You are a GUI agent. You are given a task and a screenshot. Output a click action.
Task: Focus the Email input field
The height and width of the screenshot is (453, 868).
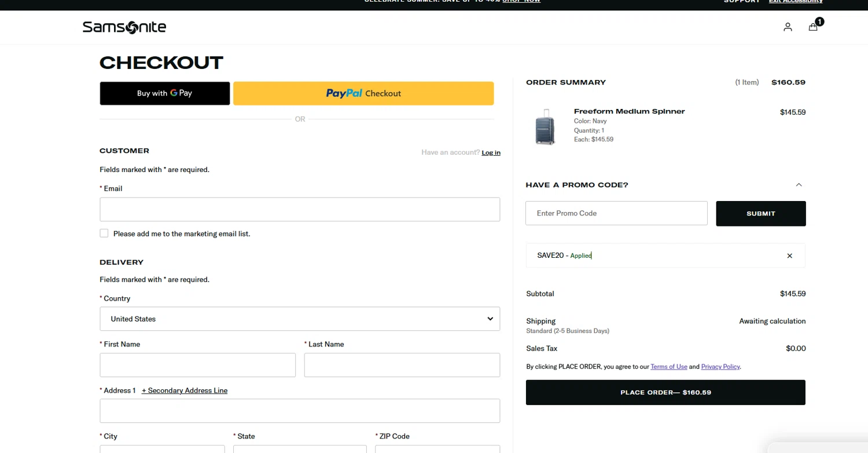point(300,209)
